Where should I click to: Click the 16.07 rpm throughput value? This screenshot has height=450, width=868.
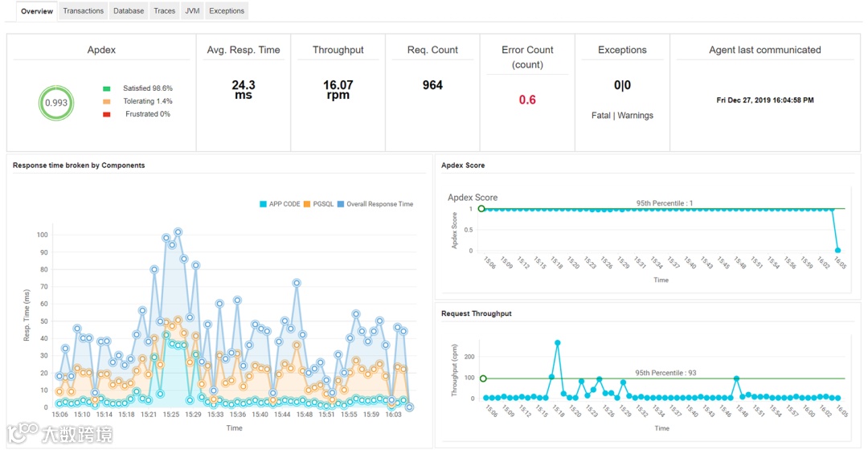pyautogui.click(x=338, y=90)
